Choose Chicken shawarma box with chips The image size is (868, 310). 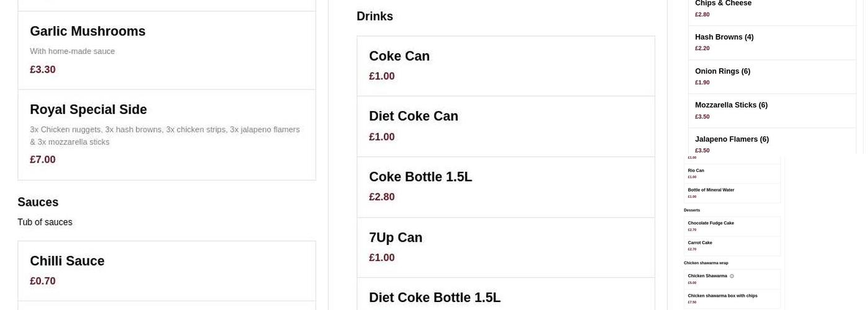point(732,298)
